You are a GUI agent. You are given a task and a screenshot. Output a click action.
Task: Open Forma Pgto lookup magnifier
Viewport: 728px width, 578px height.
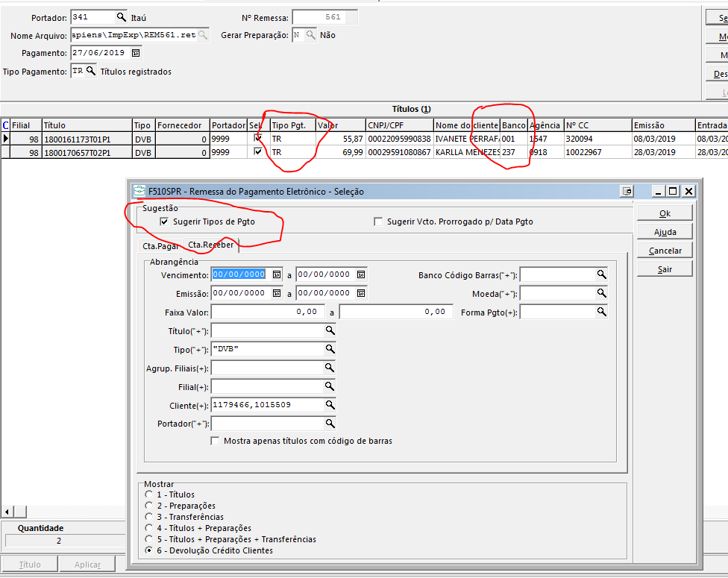601,312
